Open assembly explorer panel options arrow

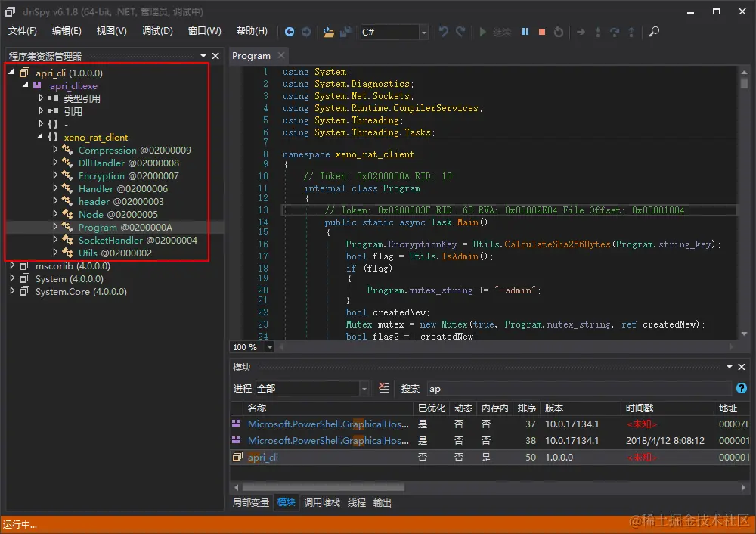[x=203, y=56]
